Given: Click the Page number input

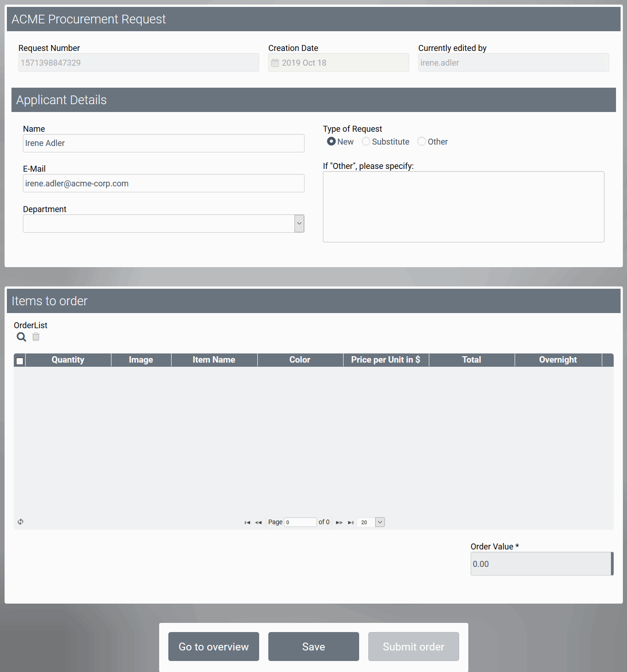Looking at the screenshot, I should 300,522.
